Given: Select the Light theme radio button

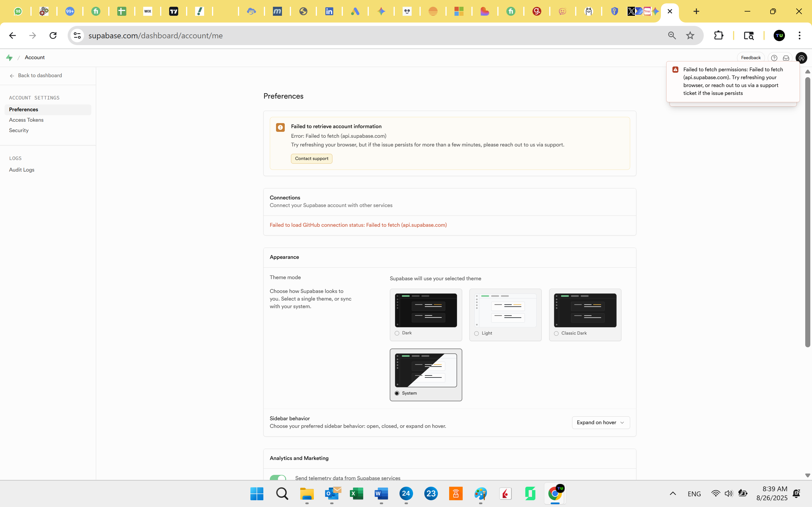Looking at the screenshot, I should pyautogui.click(x=476, y=333).
